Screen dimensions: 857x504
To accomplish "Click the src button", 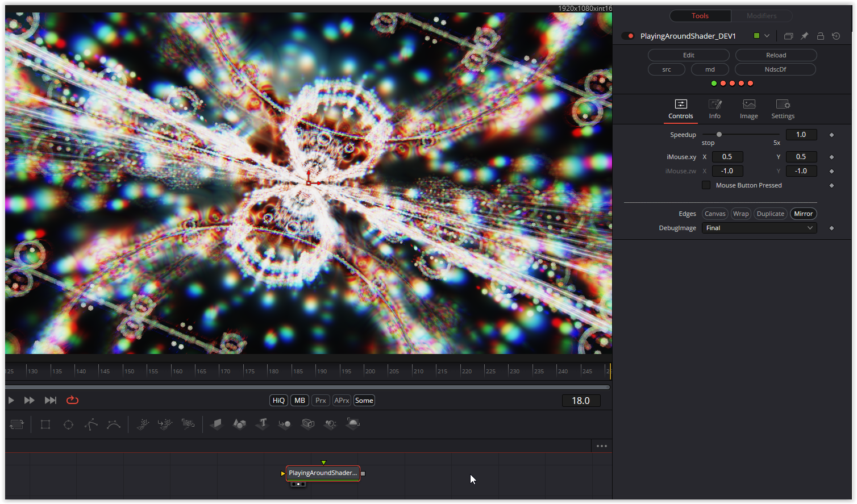I will (667, 69).
